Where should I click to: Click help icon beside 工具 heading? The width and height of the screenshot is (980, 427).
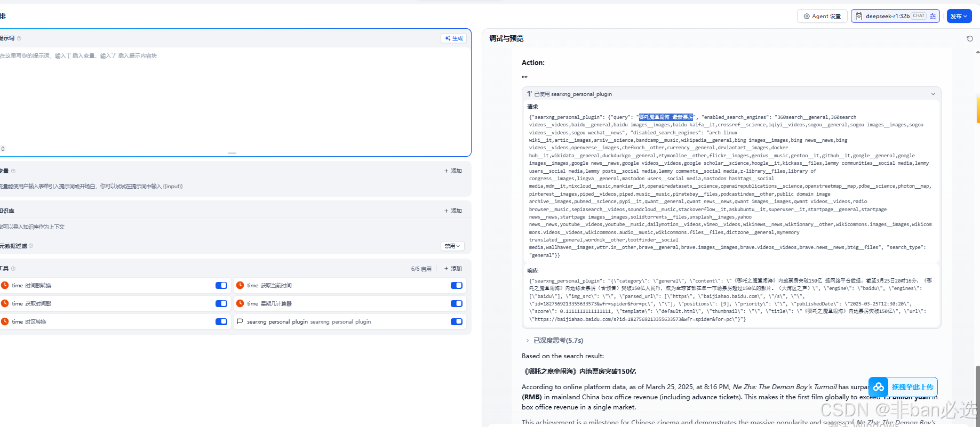(13, 269)
